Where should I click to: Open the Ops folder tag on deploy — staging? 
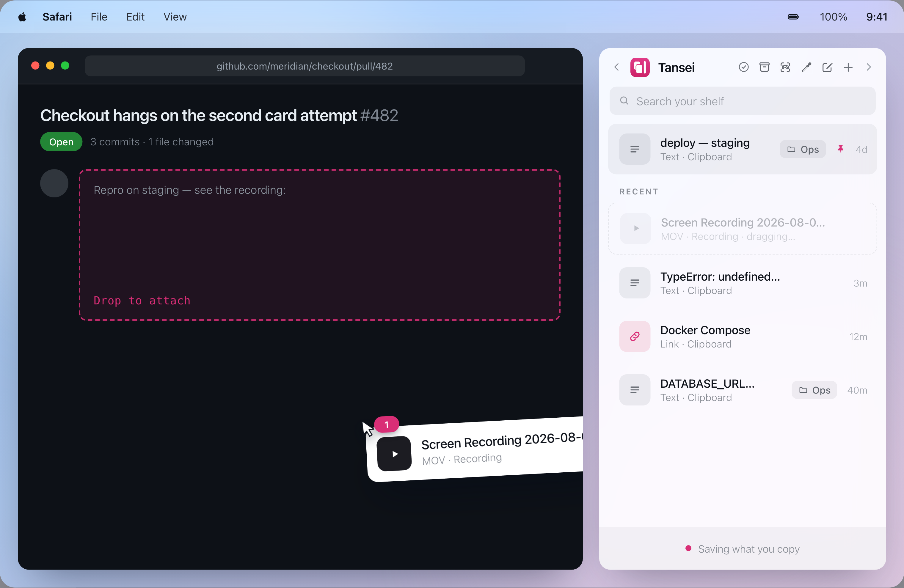coord(803,149)
